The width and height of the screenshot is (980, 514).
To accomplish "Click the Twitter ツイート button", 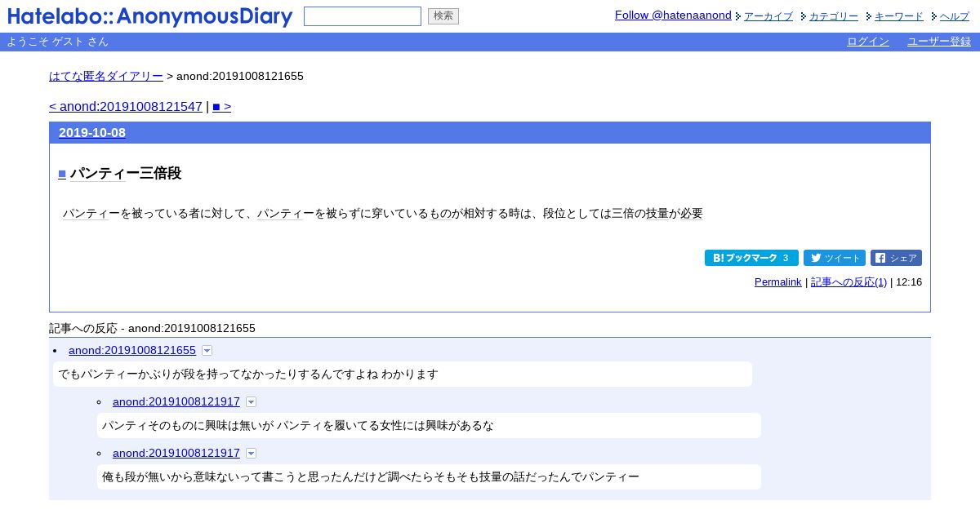I will point(835,258).
